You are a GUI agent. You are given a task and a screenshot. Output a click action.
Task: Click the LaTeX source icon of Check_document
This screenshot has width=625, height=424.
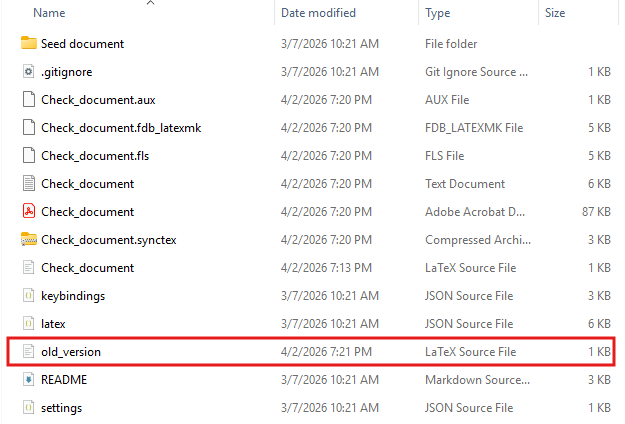point(29,267)
